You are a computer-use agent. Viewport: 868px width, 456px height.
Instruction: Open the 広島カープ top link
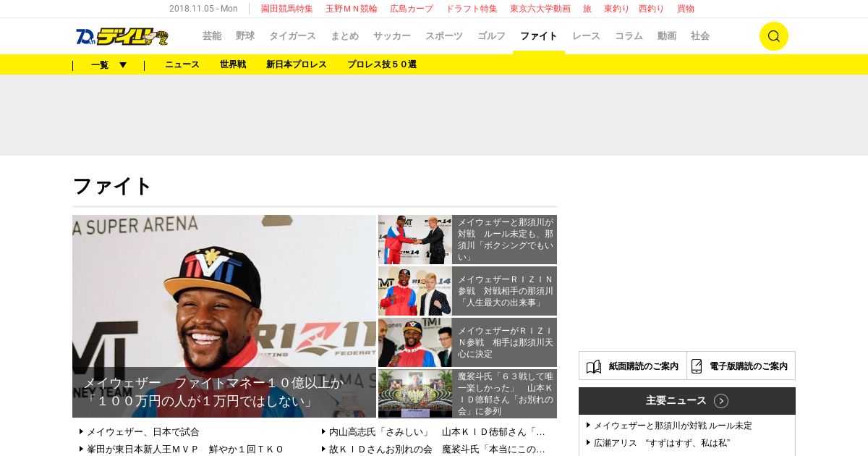click(x=412, y=9)
